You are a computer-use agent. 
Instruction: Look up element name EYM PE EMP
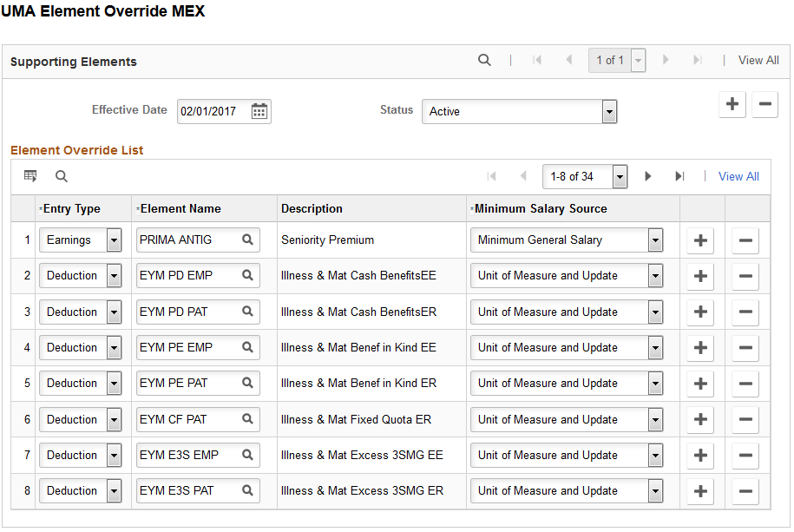(x=247, y=347)
